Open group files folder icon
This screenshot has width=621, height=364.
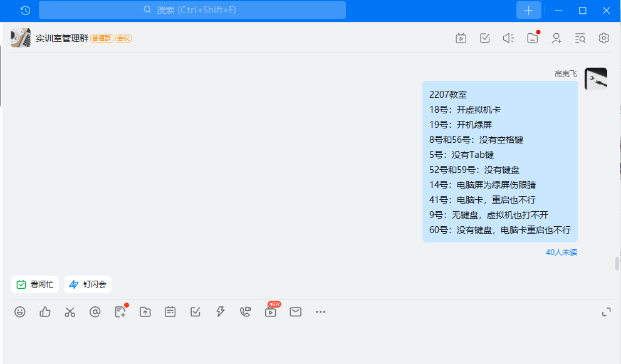[x=532, y=38]
